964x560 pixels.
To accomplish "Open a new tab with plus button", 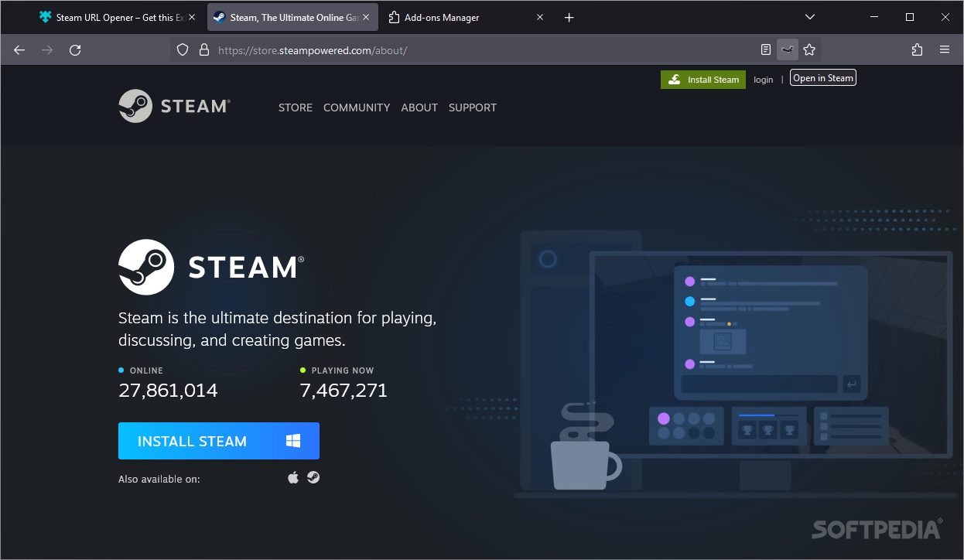I will click(x=569, y=17).
